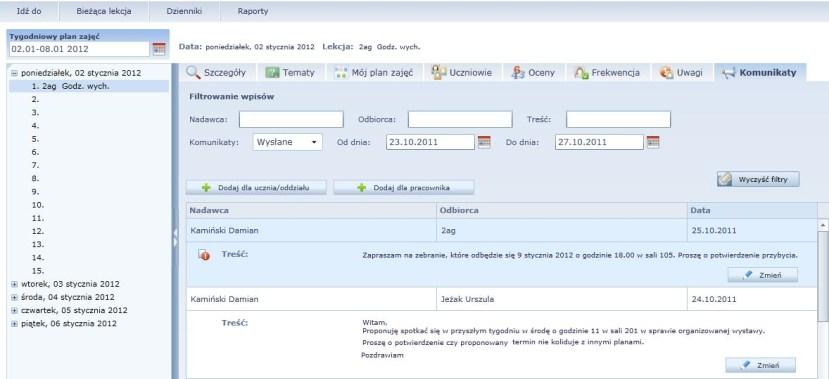The image size is (829, 379).
Task: Select lesson slot 5 in the tree
Action: (35, 139)
